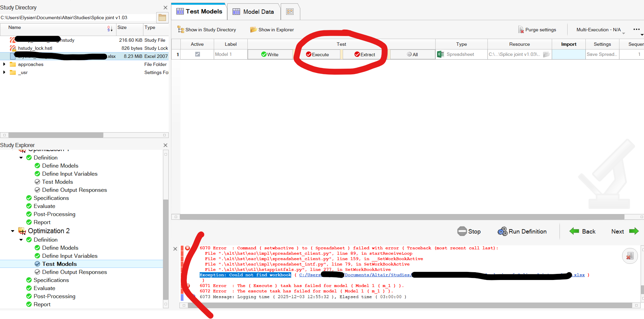644x319 pixels.
Task: Click Show in Explorer
Action: pos(272,30)
